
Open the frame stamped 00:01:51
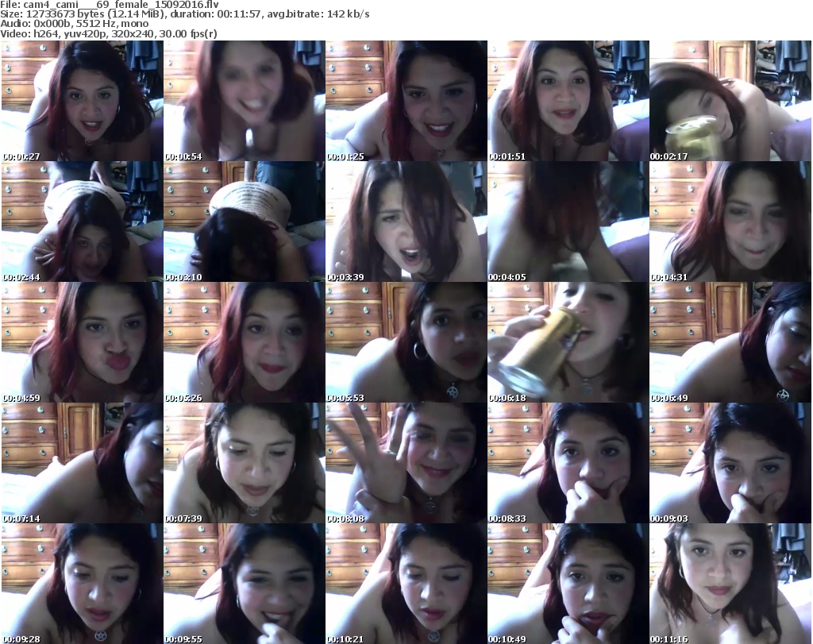[x=568, y=101]
